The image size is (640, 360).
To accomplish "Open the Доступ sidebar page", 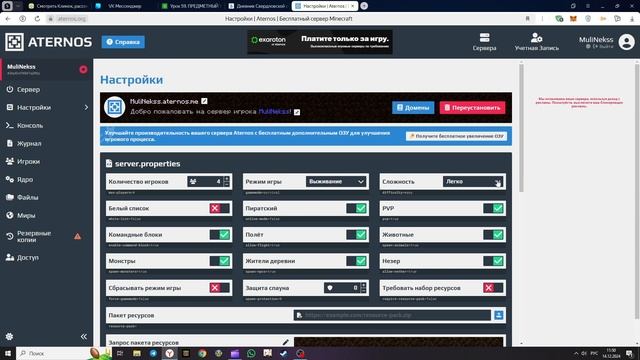I will [22, 258].
